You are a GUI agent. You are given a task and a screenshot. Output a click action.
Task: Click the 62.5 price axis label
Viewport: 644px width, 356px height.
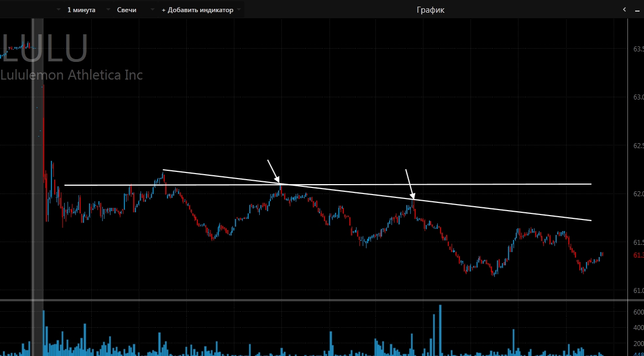(x=638, y=146)
